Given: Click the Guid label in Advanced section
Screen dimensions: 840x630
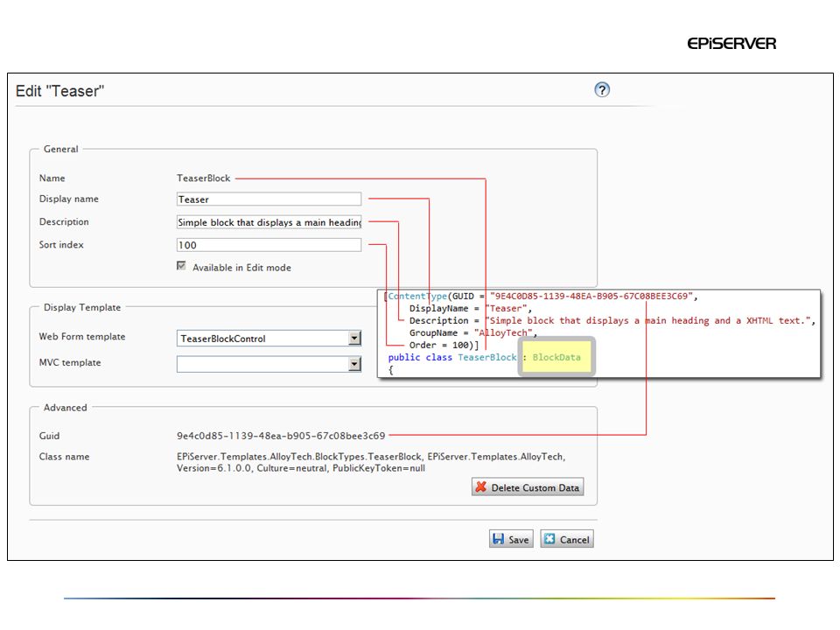Looking at the screenshot, I should pos(49,436).
